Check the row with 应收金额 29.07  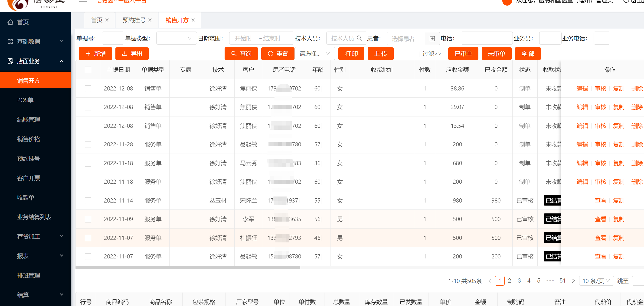click(x=88, y=107)
